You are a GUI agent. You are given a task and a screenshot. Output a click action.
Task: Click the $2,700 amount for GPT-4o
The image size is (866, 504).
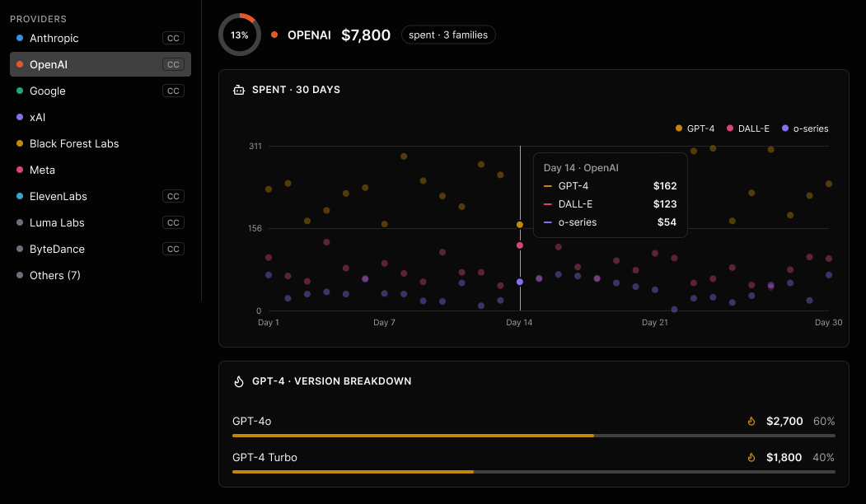pyautogui.click(x=784, y=421)
